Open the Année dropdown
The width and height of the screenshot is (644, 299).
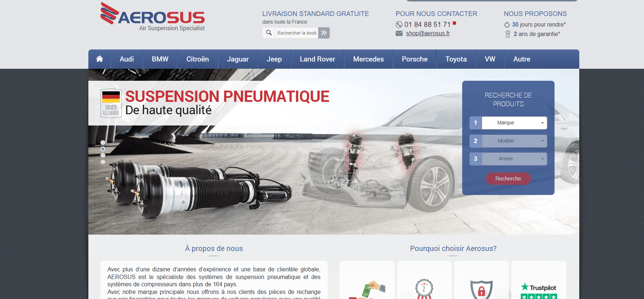(x=515, y=159)
